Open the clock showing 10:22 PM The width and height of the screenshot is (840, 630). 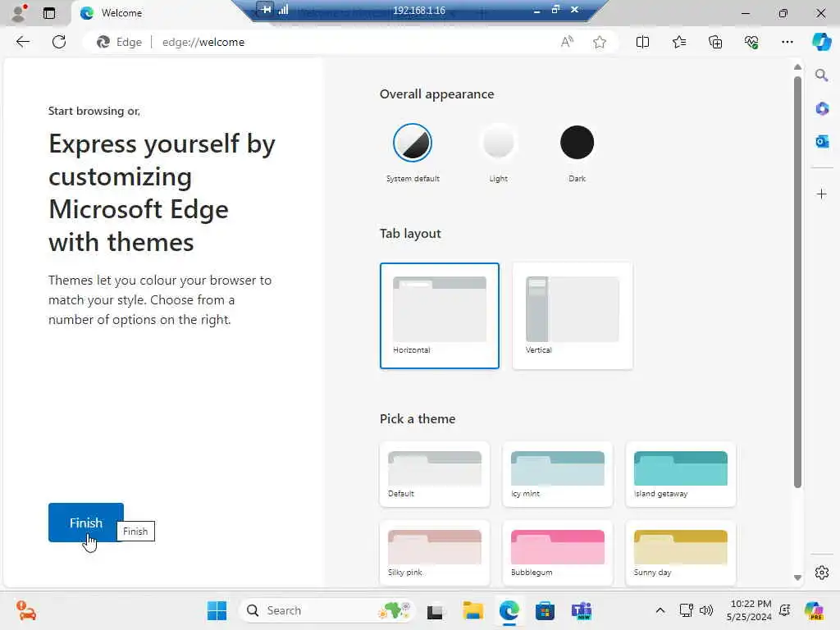point(750,610)
